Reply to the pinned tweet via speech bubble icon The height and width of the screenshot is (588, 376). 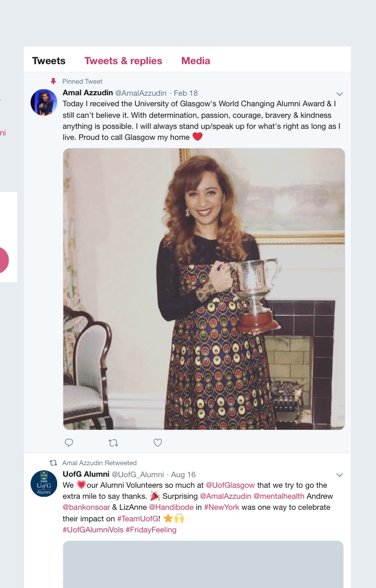coord(69,443)
